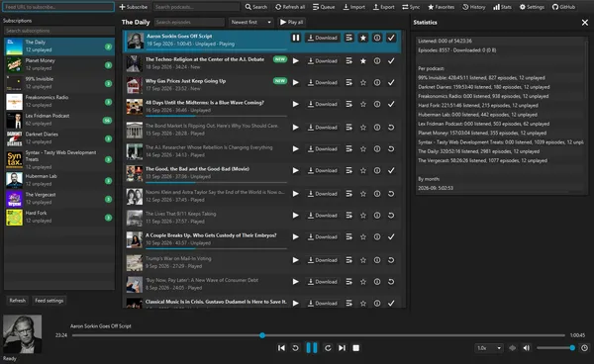Viewport: 594px width, 364px height.
Task: Show info for Aaron Sorkin Goes Off Script
Action: [377, 38]
